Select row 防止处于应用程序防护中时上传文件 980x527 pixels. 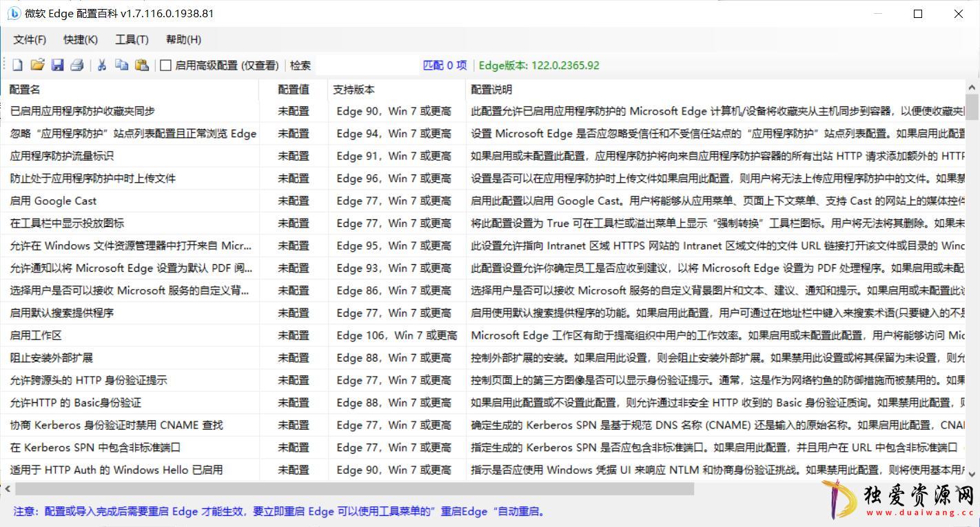[x=484, y=179]
